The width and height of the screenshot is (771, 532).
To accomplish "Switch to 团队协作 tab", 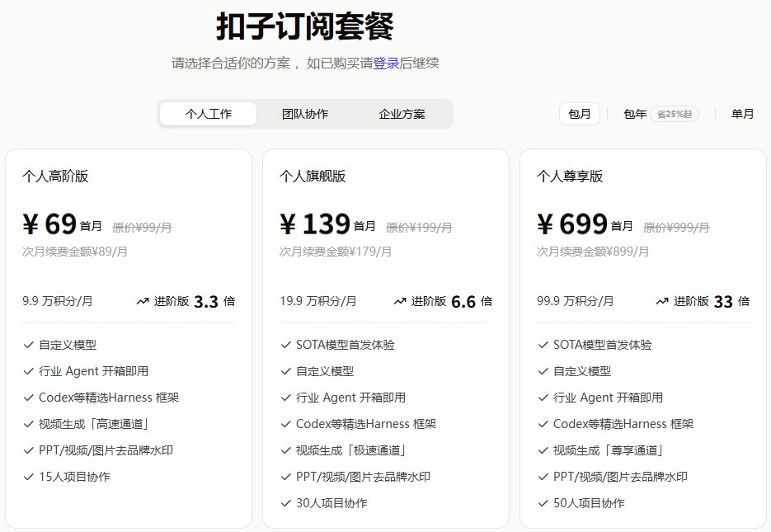I will 305,114.
